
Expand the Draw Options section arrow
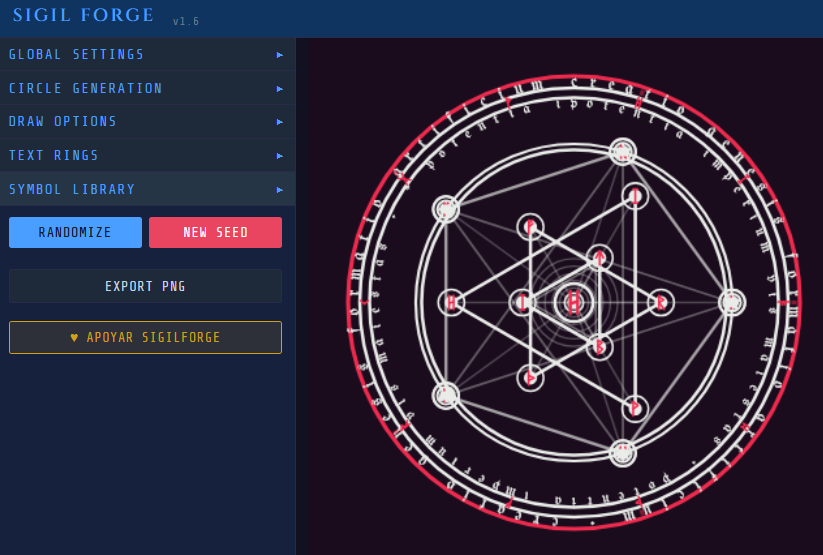(x=280, y=122)
